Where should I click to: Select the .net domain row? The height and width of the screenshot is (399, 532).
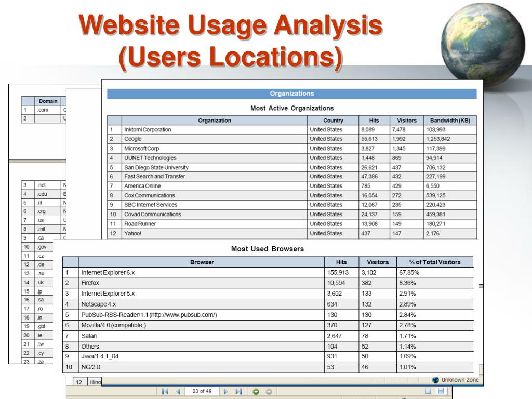coord(44,185)
